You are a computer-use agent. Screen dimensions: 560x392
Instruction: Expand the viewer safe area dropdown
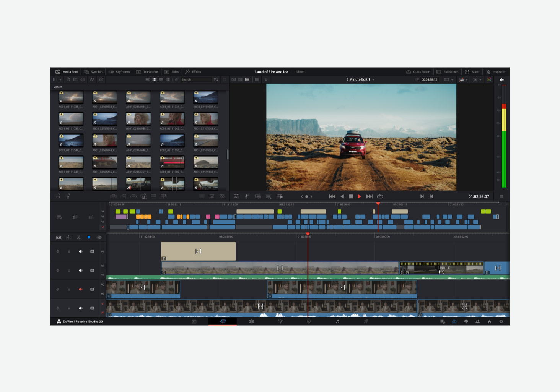452,79
